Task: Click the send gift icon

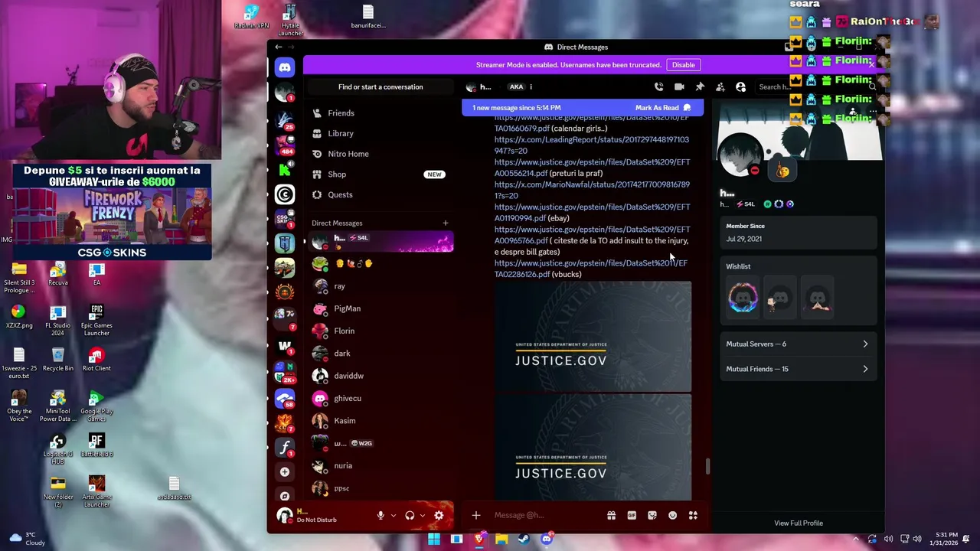Action: [611, 516]
